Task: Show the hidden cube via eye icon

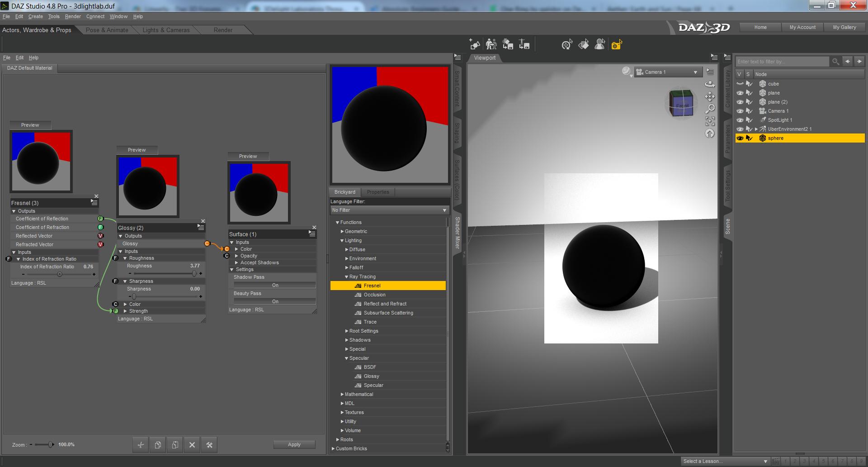Action: coord(740,84)
